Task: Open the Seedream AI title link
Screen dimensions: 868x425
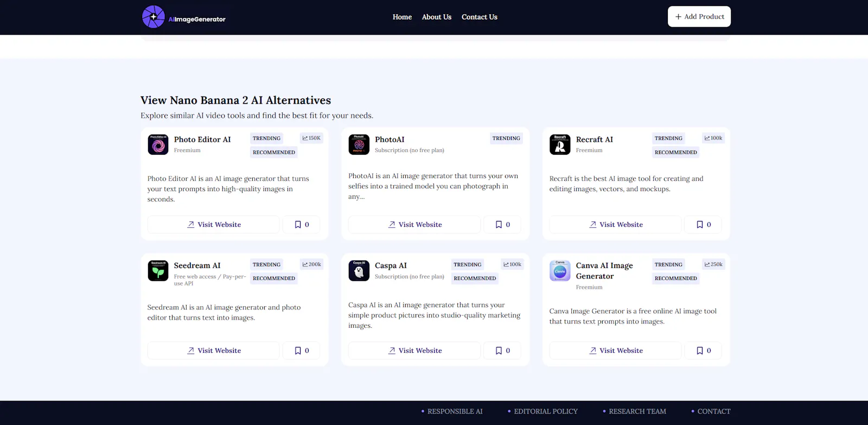Action: 197,265
